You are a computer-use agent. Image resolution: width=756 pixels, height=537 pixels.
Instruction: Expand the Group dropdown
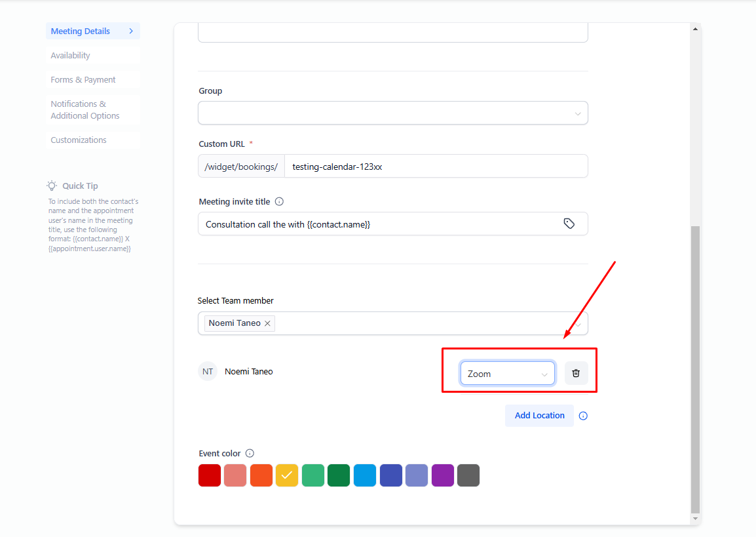click(392, 113)
